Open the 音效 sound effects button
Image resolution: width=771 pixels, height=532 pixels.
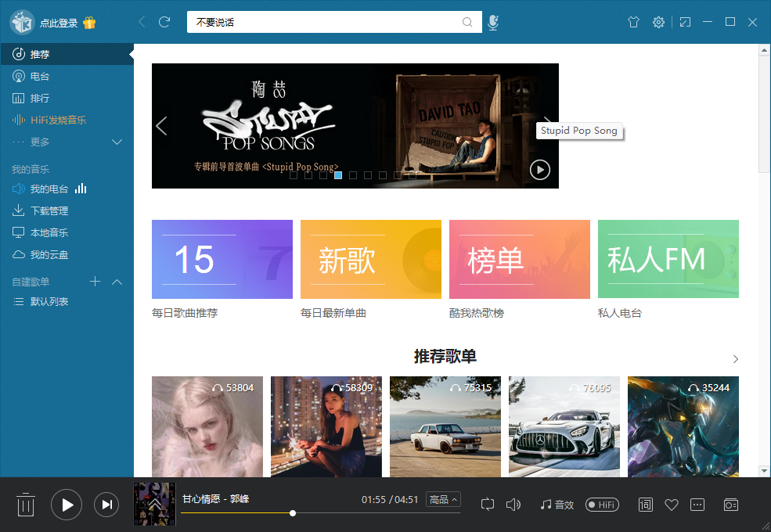[x=557, y=505]
